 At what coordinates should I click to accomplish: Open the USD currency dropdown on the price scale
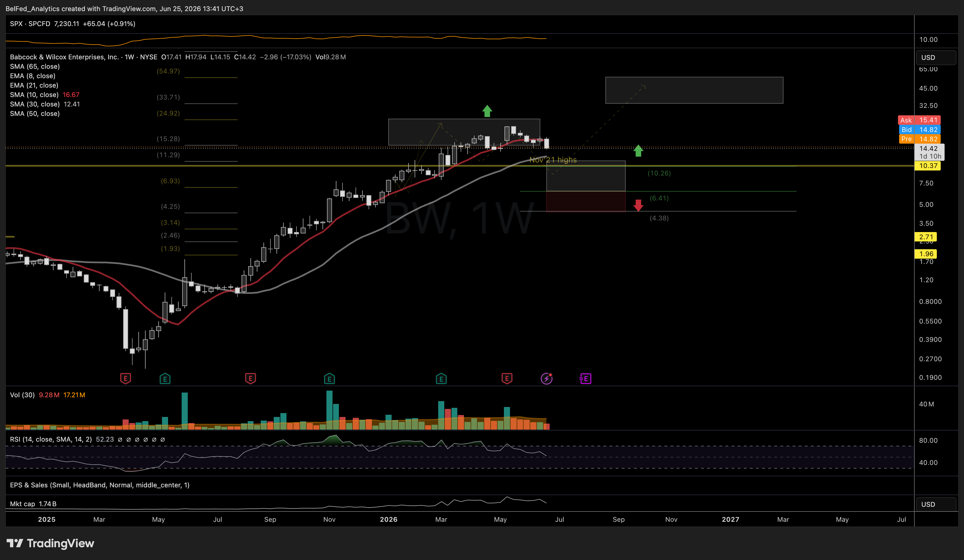coord(936,57)
